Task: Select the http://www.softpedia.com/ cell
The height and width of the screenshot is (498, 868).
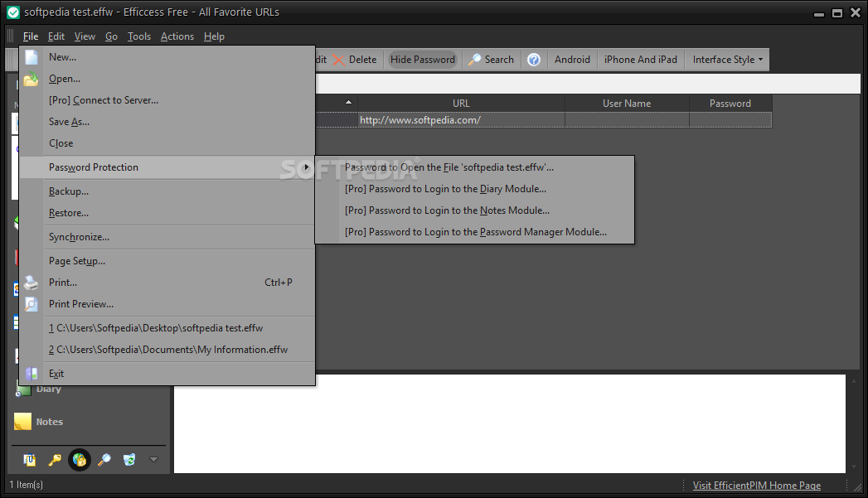Action: (x=461, y=120)
